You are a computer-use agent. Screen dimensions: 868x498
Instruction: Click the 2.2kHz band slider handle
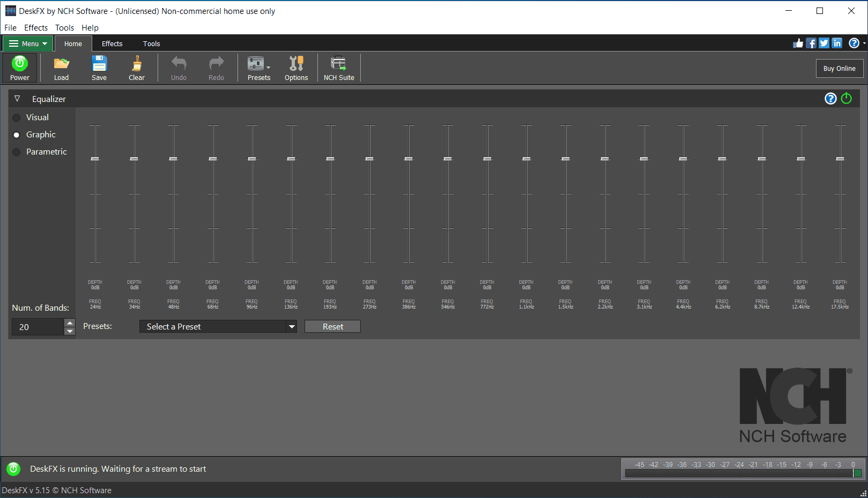[x=605, y=159]
